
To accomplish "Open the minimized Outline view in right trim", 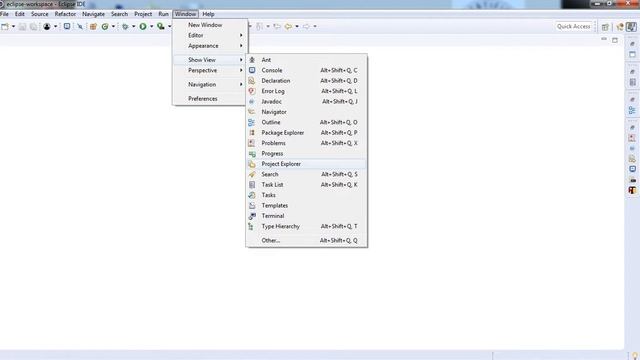I will coord(632,110).
